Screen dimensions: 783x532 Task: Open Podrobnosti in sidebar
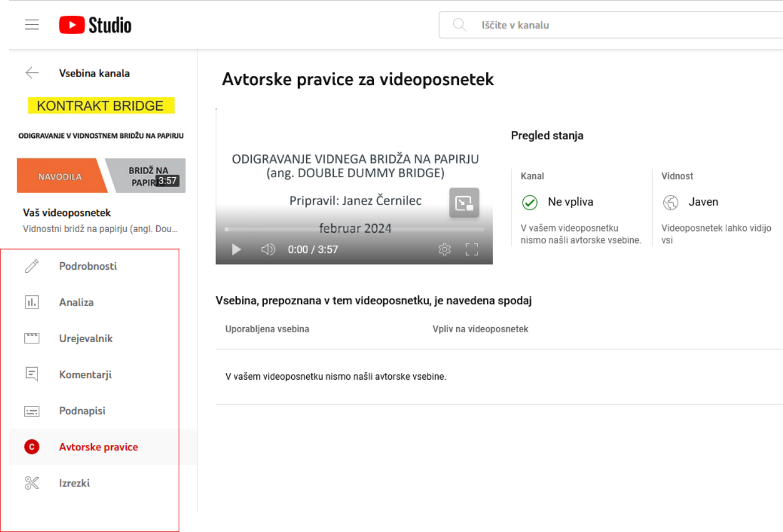coord(88,266)
